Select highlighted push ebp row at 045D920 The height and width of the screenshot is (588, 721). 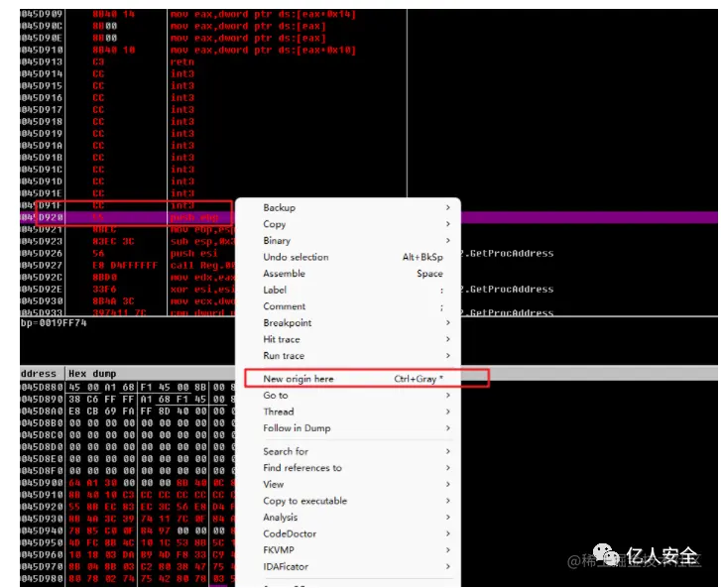click(127, 217)
